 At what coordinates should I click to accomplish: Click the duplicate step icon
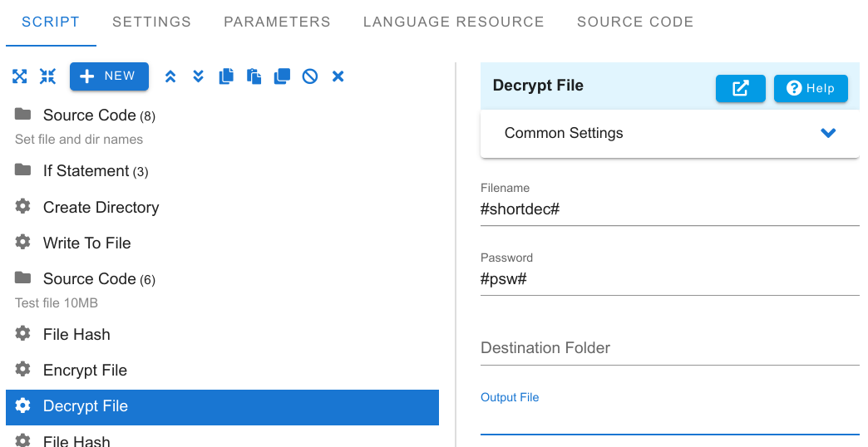(283, 76)
